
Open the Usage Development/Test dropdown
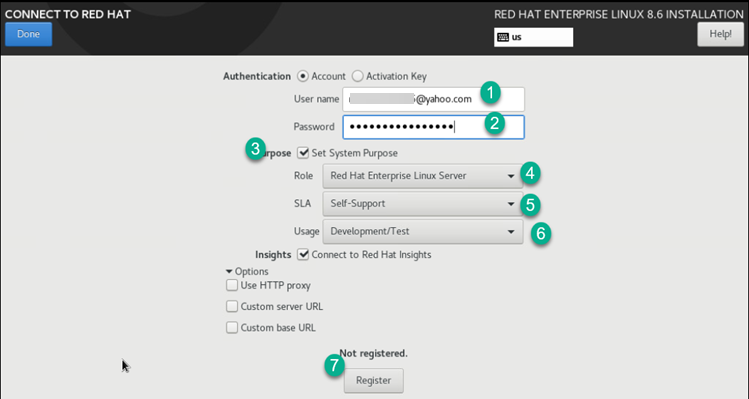[x=423, y=231]
